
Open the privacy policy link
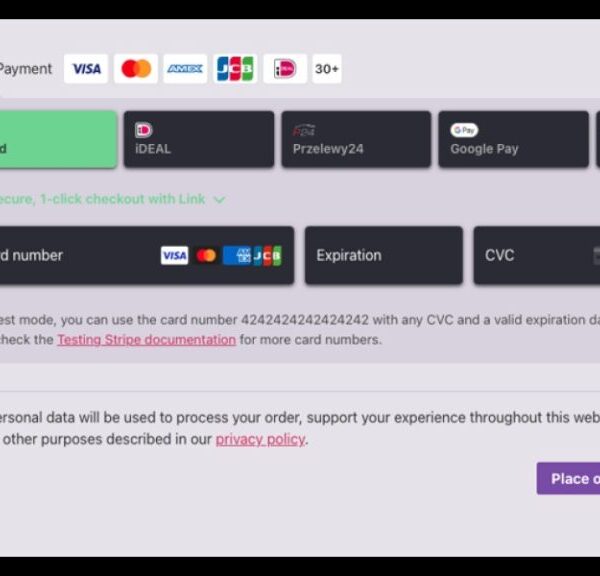coord(261,439)
